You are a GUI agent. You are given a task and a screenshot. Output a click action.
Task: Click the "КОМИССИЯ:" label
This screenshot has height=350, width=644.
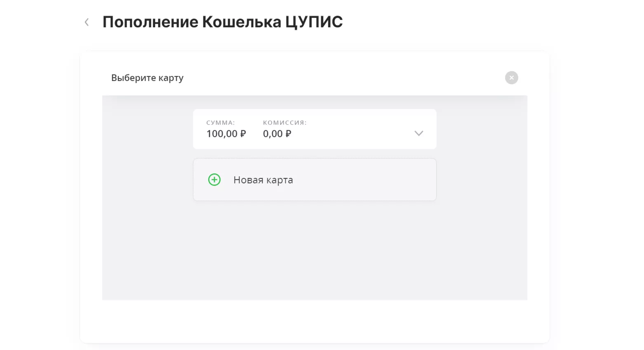[x=285, y=123]
